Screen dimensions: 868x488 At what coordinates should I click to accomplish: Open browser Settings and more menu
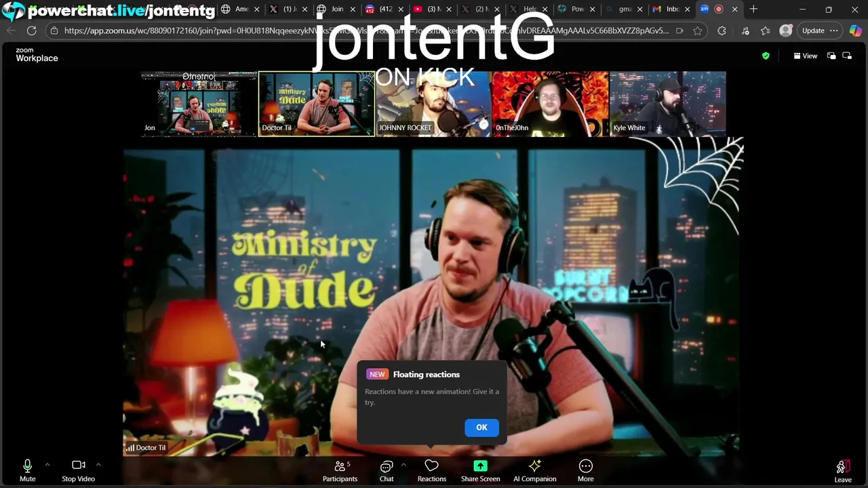pos(834,30)
